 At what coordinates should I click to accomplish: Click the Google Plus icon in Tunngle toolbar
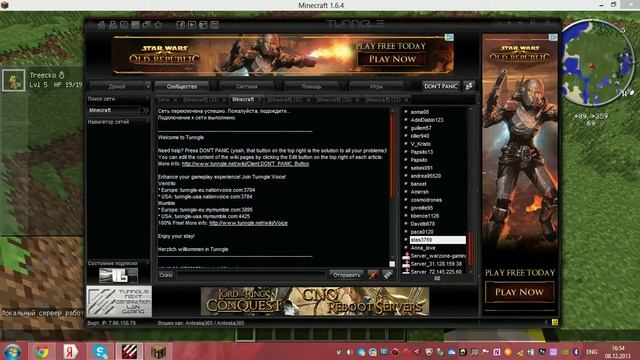[203, 25]
